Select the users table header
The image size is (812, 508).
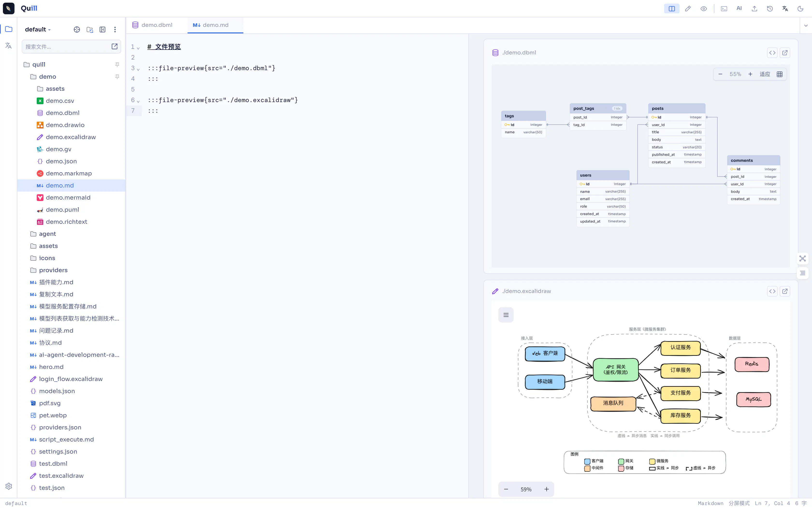(603, 175)
